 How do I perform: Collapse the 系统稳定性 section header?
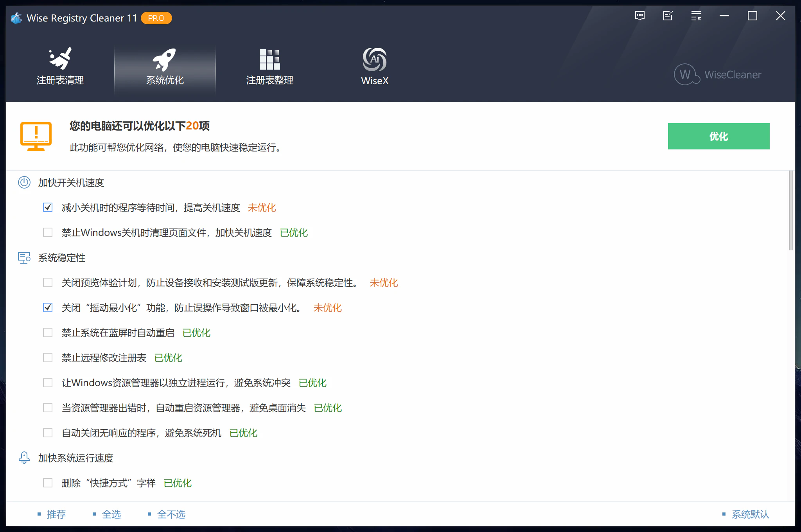point(61,258)
